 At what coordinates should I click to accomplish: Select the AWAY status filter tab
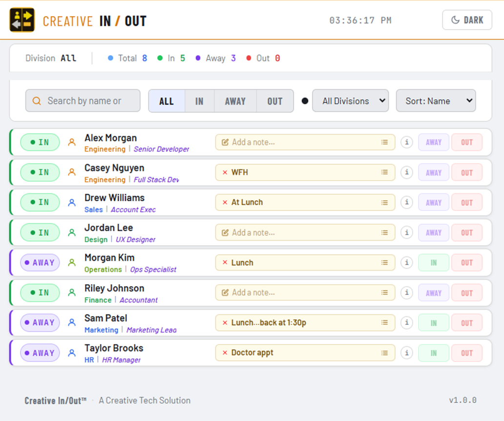[x=235, y=101]
